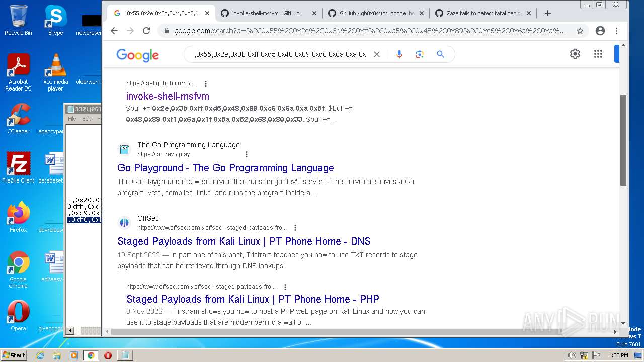
Task: Launch Acrobat Reader DC shortcut
Action: click(18, 72)
